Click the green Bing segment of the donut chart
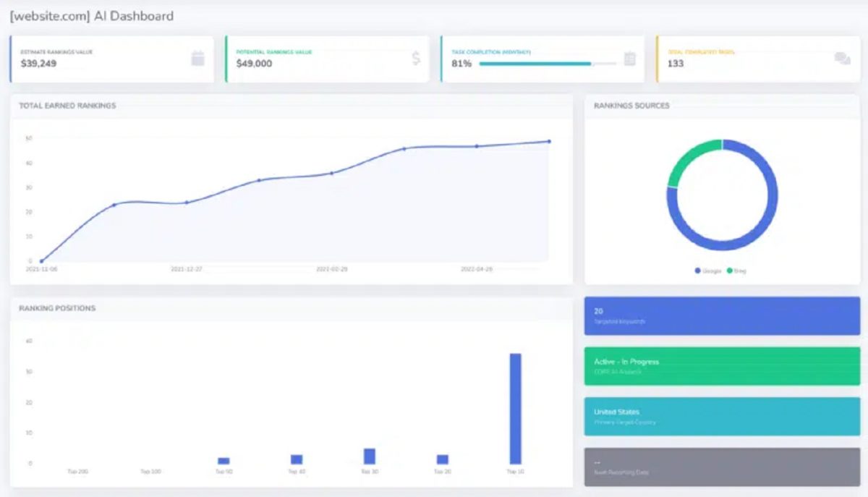868x497 pixels. [687, 159]
